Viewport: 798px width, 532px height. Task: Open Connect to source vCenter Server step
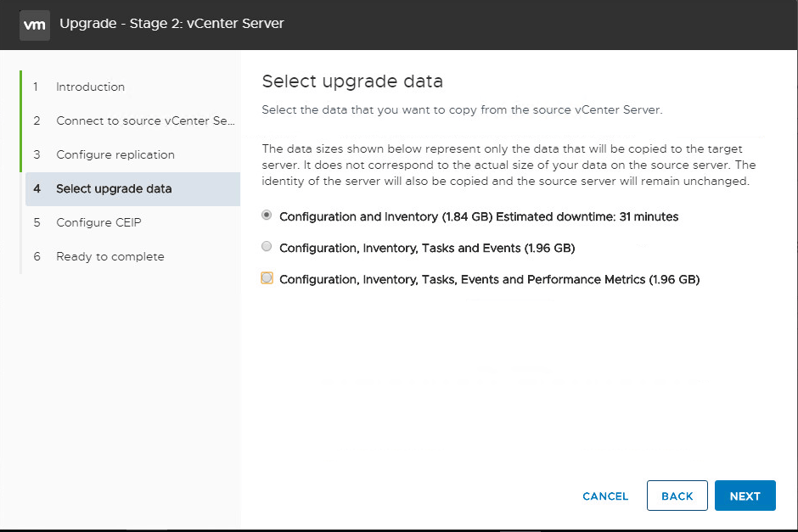point(144,120)
